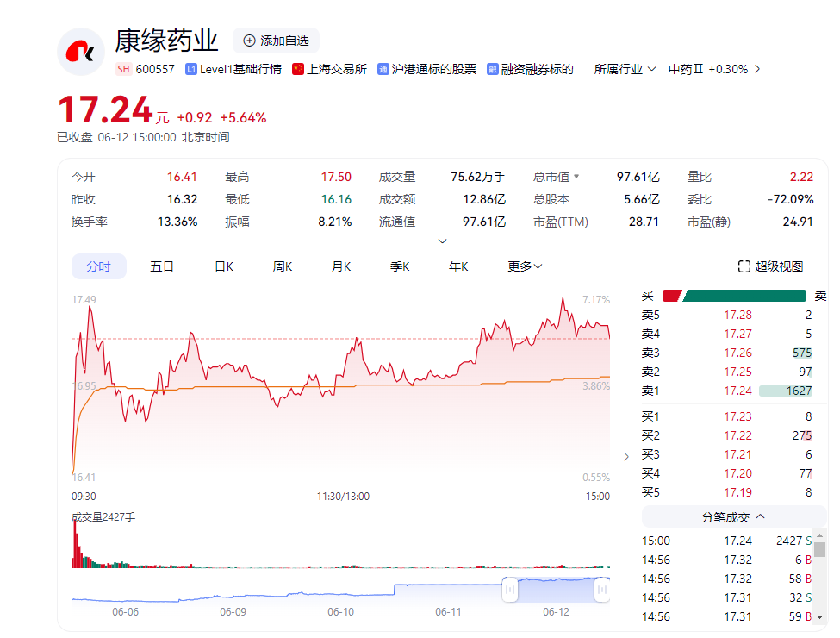Click the 上海交易所 label
Image resolution: width=840 pixels, height=638 pixels.
tap(337, 69)
